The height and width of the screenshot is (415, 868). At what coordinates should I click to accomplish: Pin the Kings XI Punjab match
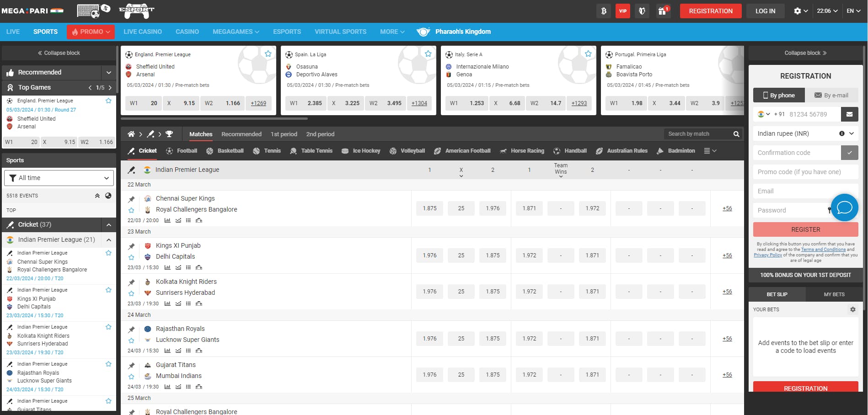pyautogui.click(x=131, y=246)
